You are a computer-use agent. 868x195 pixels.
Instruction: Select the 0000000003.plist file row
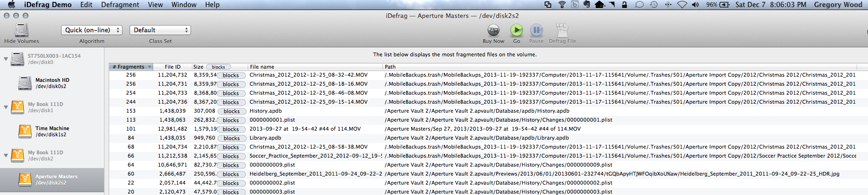pos(482,192)
